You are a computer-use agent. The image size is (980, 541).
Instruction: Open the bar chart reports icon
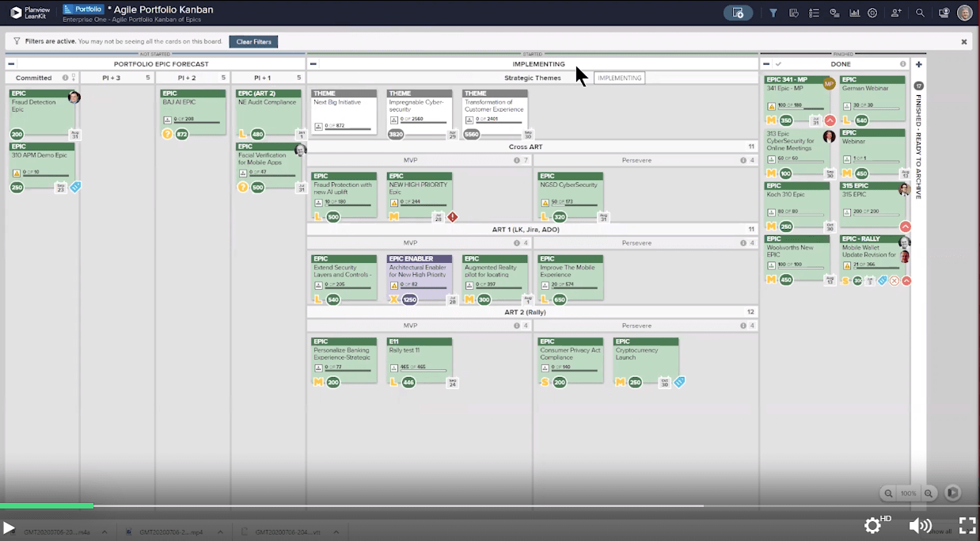pos(855,13)
